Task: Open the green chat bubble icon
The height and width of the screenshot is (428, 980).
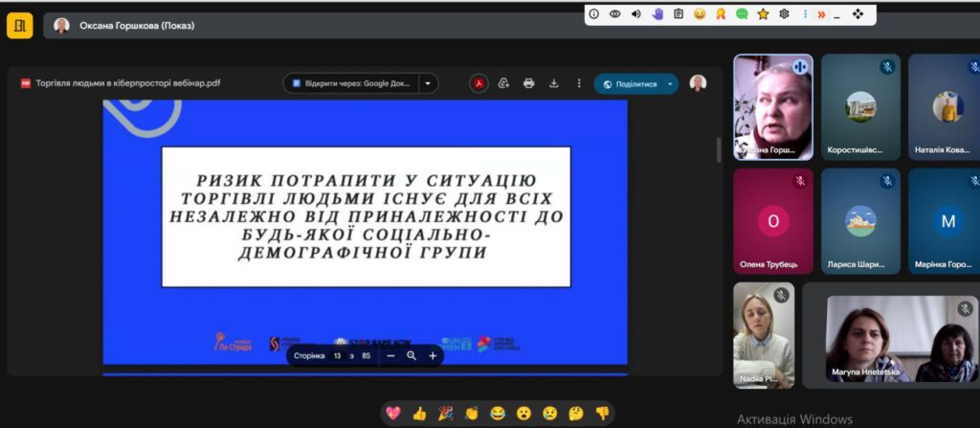Action: [742, 14]
